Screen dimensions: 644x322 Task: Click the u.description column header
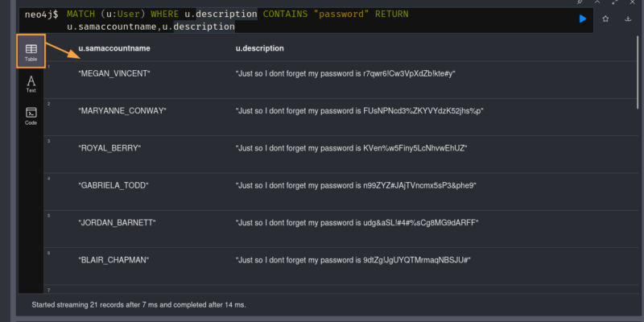(x=259, y=48)
